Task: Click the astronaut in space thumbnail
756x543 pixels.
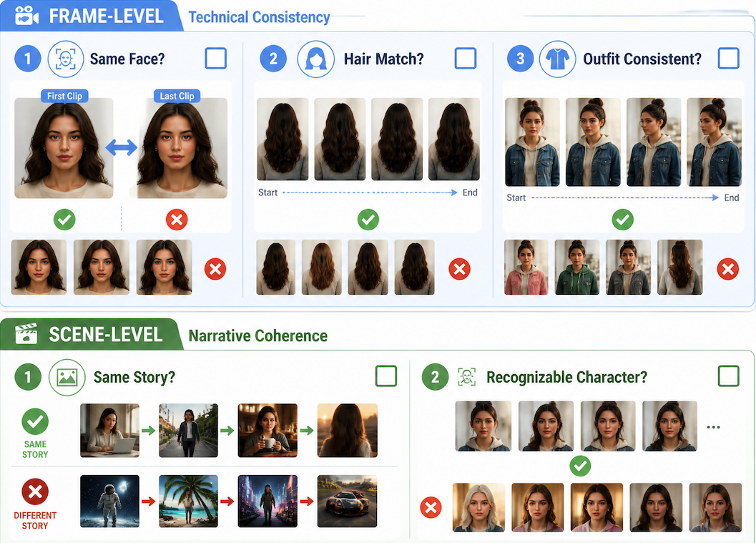Action: 110,501
